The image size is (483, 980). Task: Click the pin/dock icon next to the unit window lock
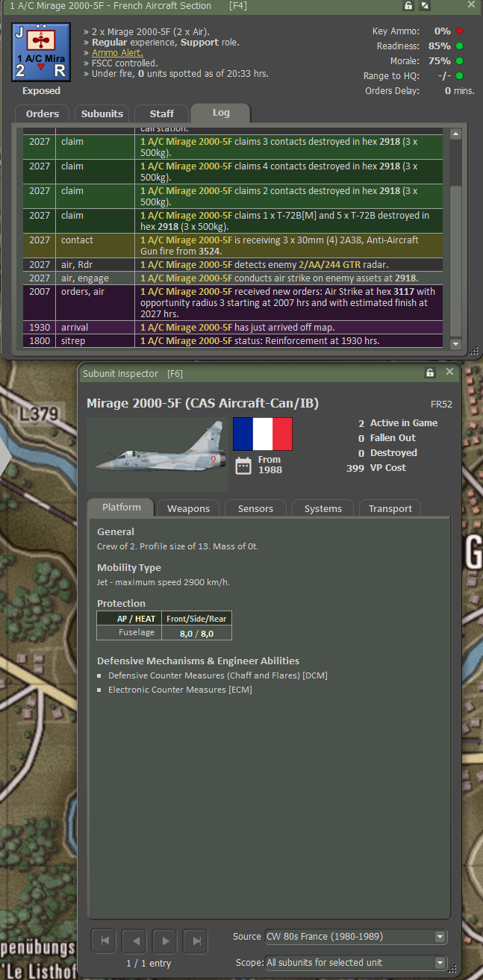[425, 6]
